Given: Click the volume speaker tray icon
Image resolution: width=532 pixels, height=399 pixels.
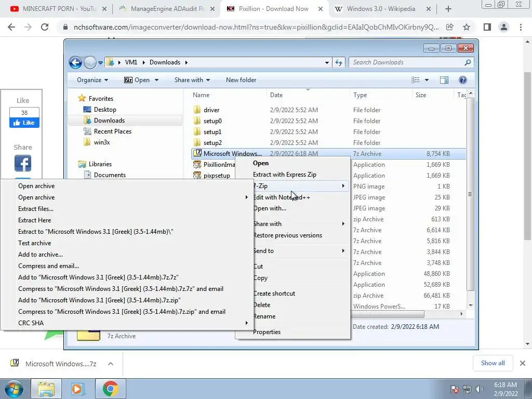Looking at the screenshot, I should (480, 389).
